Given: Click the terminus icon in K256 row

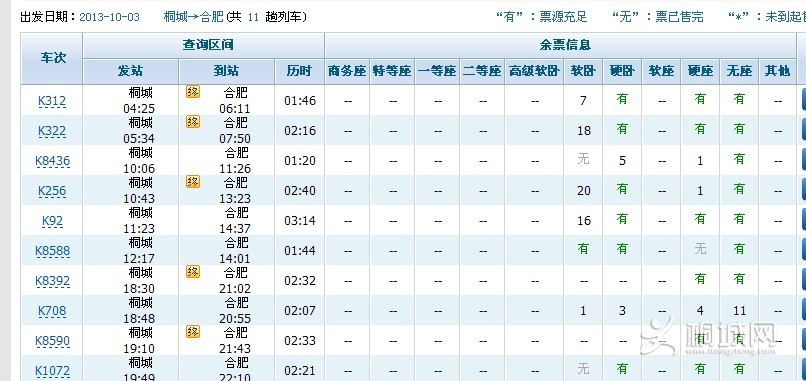Looking at the screenshot, I should click(193, 182).
